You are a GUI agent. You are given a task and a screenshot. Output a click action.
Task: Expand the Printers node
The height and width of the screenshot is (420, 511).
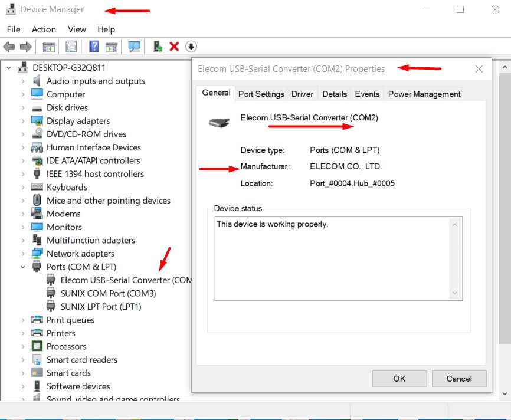23,333
